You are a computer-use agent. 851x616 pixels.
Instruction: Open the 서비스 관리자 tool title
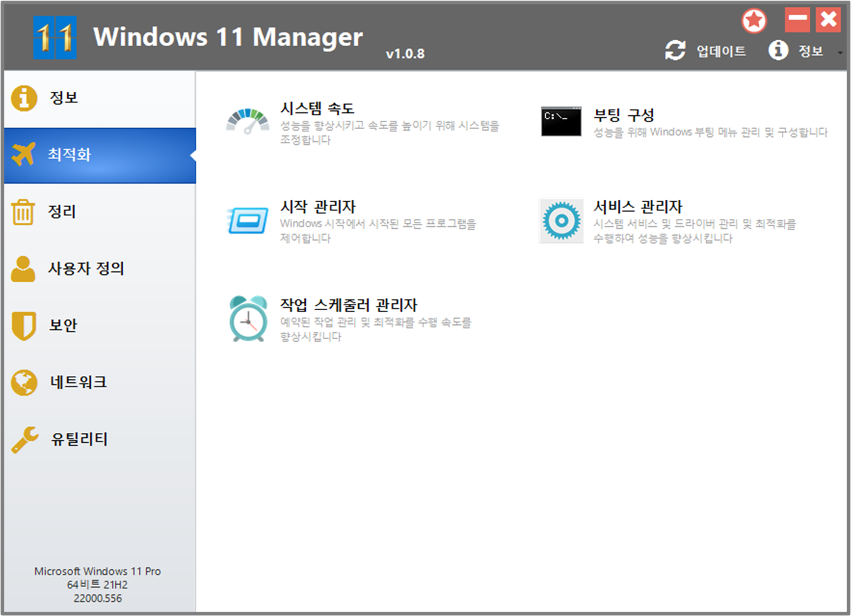pos(638,207)
